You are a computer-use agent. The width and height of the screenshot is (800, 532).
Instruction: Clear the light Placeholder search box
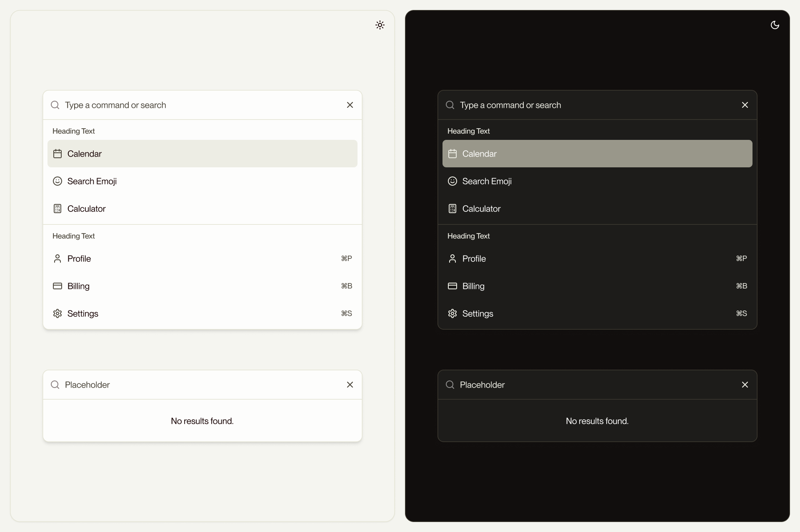[350, 385]
